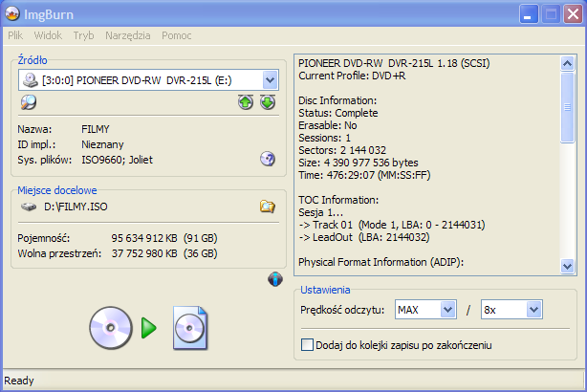Screen dimensions: 587x392
Task: Click the disc name value FILMY
Action: (x=96, y=129)
